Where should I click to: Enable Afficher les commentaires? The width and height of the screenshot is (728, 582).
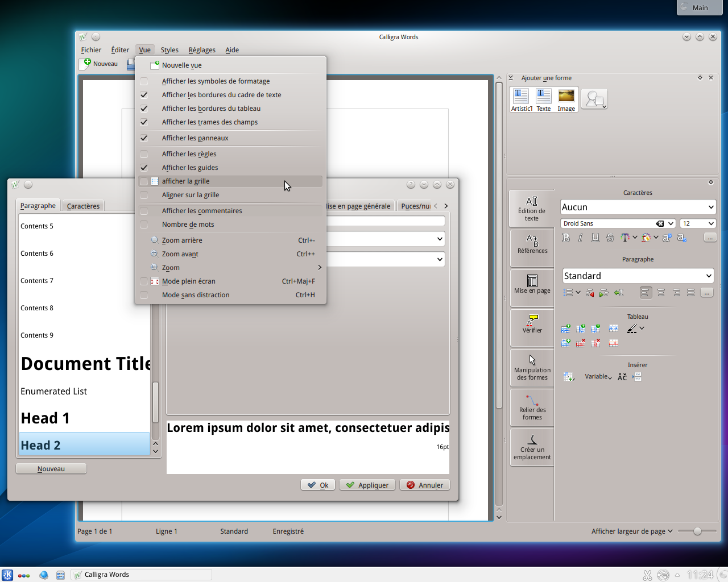(230, 211)
